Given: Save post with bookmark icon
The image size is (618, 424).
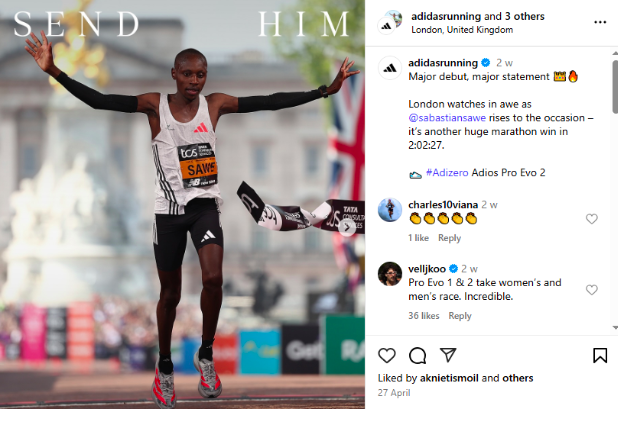Looking at the screenshot, I should (x=600, y=355).
